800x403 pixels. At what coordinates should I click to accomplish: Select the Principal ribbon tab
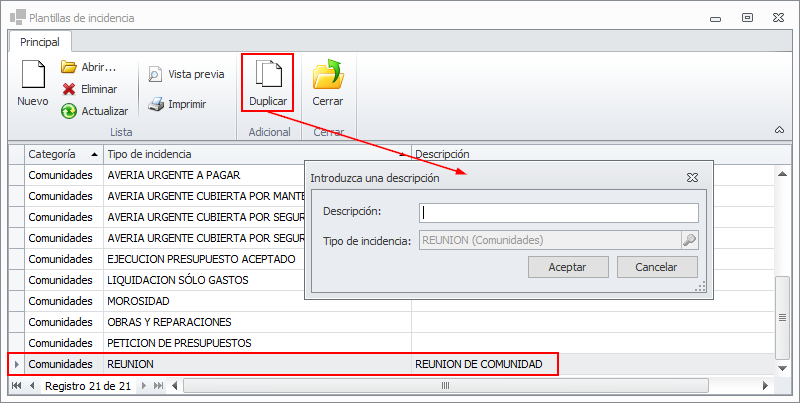tap(40, 42)
